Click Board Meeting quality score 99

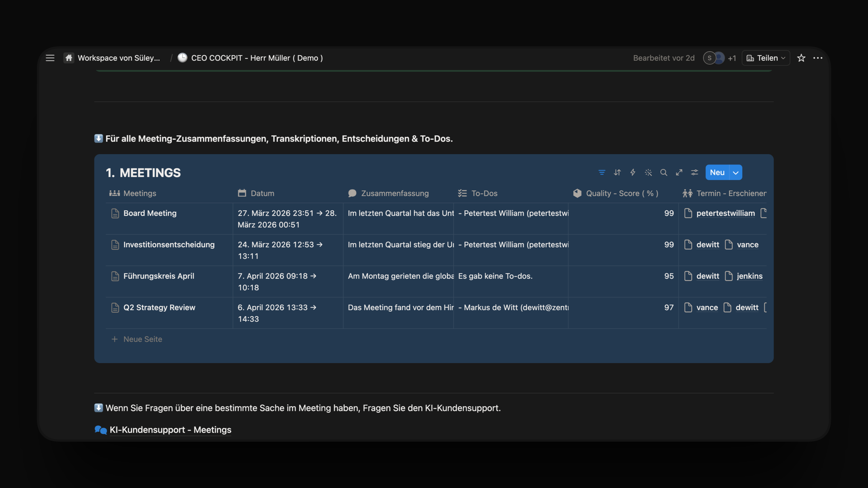coord(623,219)
